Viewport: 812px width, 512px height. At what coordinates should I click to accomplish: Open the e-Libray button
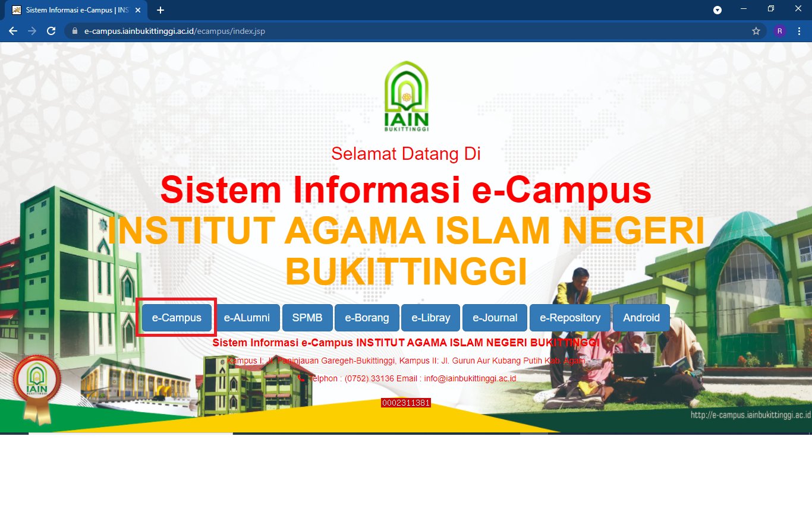(431, 318)
